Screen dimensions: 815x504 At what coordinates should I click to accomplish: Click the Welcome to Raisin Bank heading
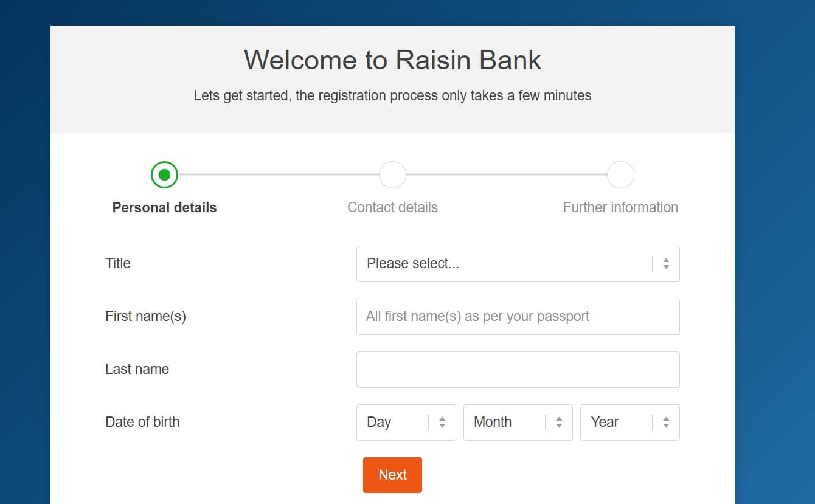(392, 60)
